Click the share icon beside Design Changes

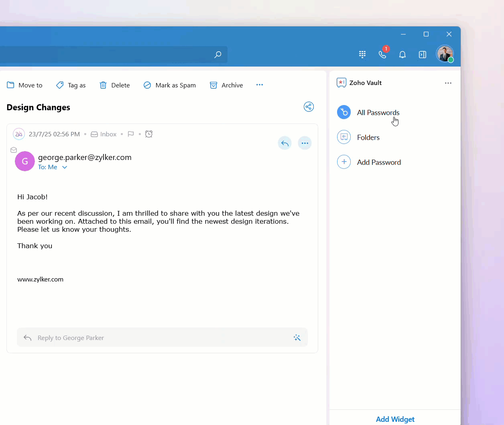tap(309, 107)
